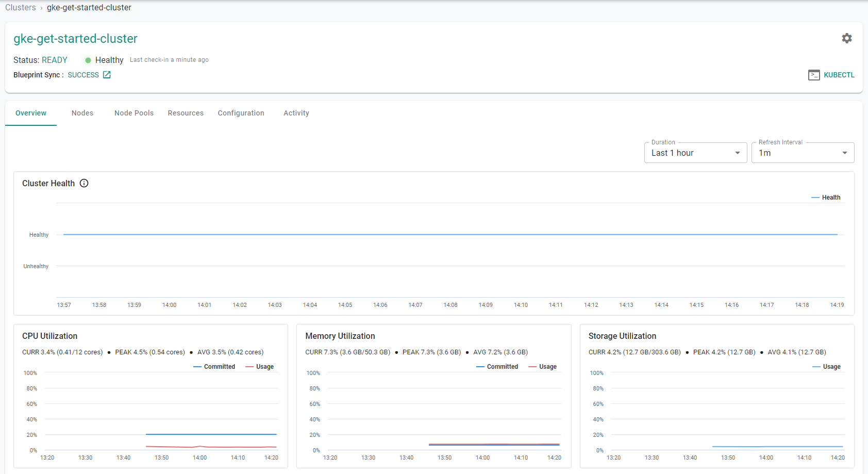Click Storage 'PEAK 4.2% (12.7 GB)' value
This screenshot has width=868, height=474.
(x=724, y=352)
